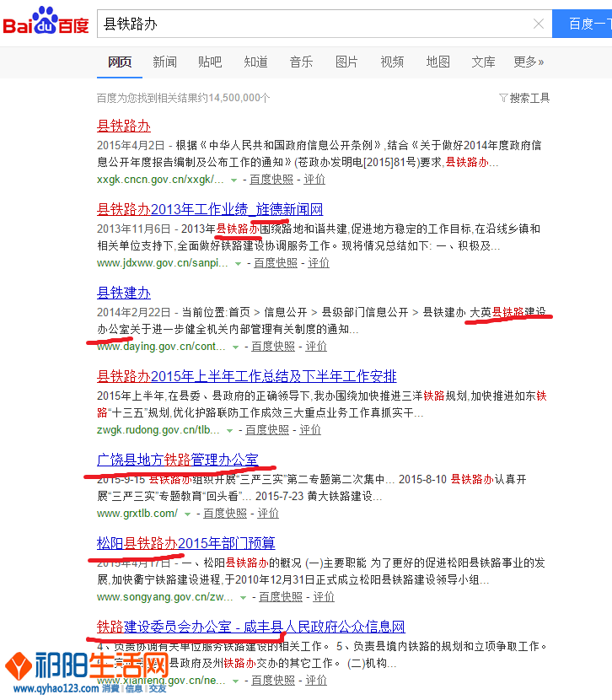Viewport: 612px width, 700px height.
Task: Click the Baidu logo
Action: coord(46,21)
